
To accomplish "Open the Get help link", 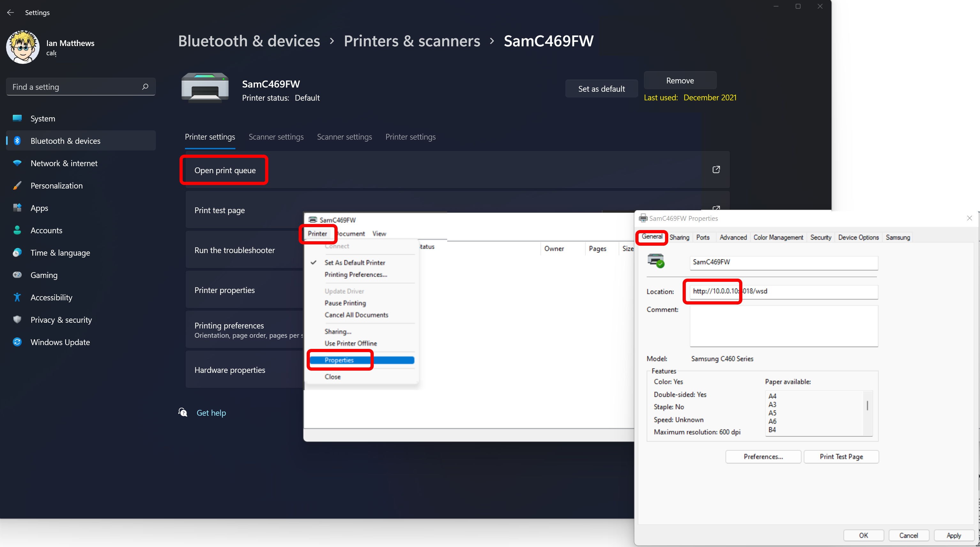I will pyautogui.click(x=211, y=412).
